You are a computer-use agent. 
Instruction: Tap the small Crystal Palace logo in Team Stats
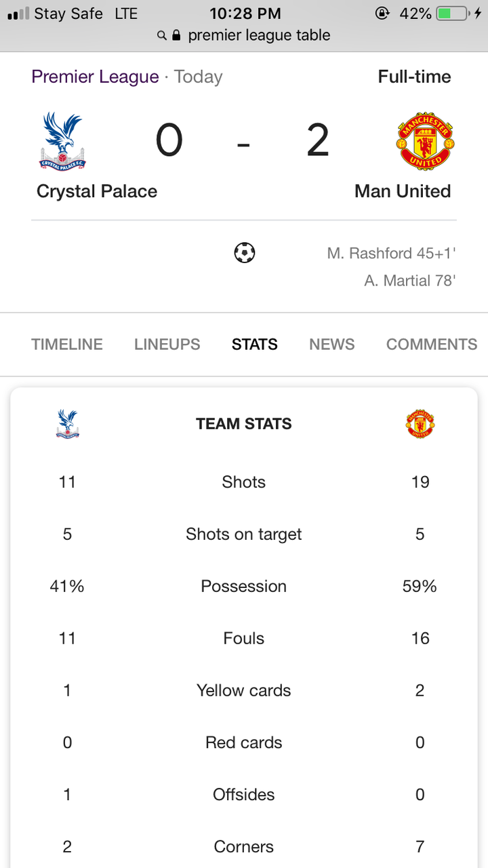tap(67, 424)
